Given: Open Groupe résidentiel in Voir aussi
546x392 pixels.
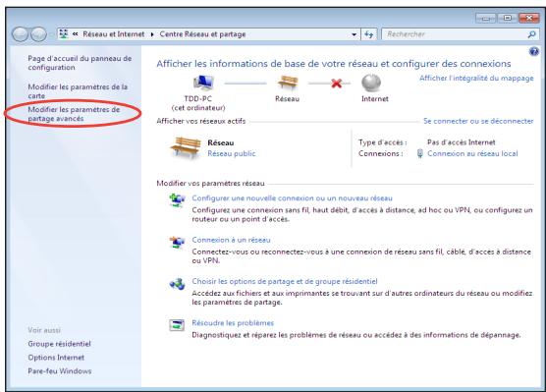Looking at the screenshot, I should (59, 344).
